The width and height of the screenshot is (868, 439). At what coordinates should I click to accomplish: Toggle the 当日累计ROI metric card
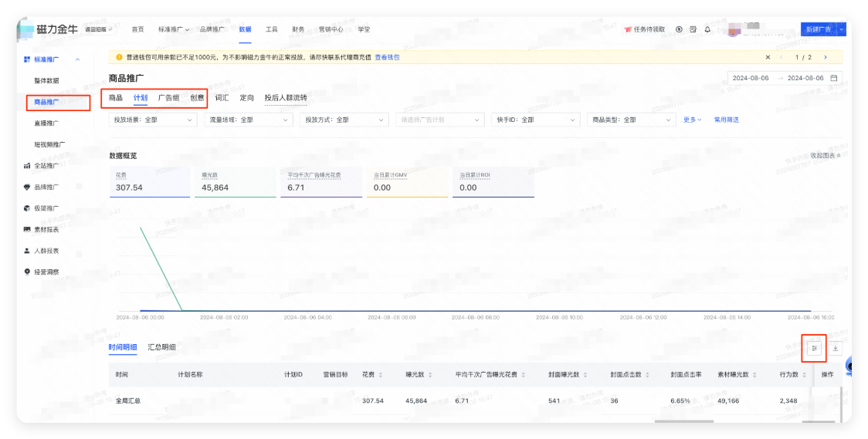click(493, 182)
